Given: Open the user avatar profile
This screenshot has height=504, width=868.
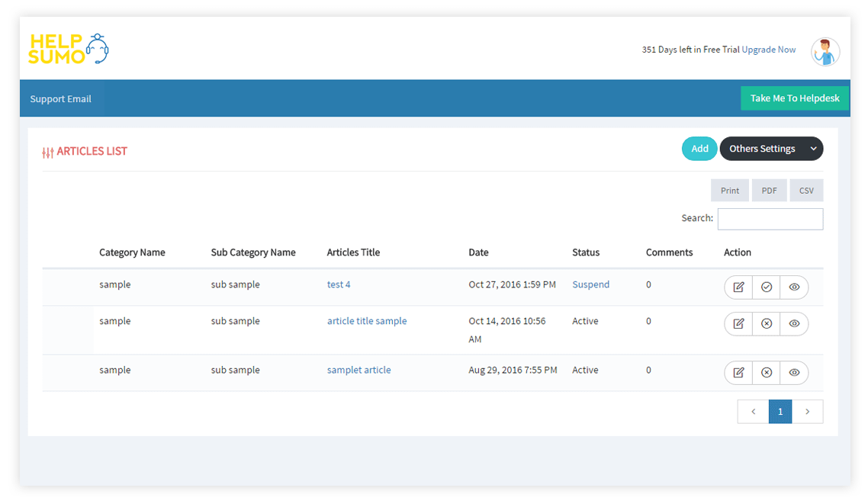Looking at the screenshot, I should (825, 52).
